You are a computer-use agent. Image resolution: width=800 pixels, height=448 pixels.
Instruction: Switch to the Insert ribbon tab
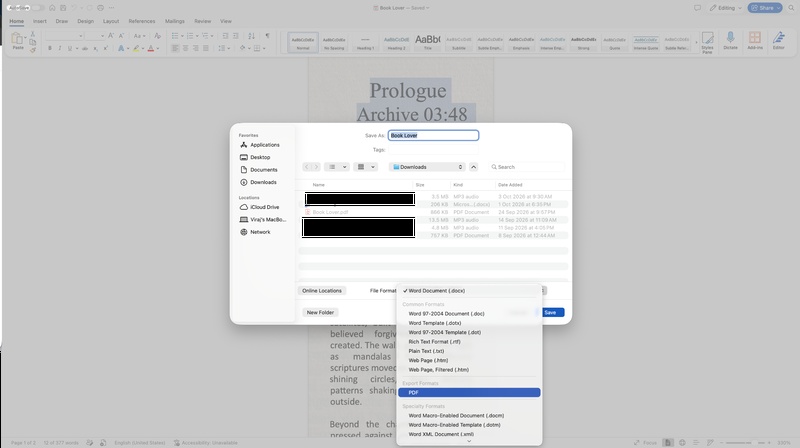click(x=39, y=21)
